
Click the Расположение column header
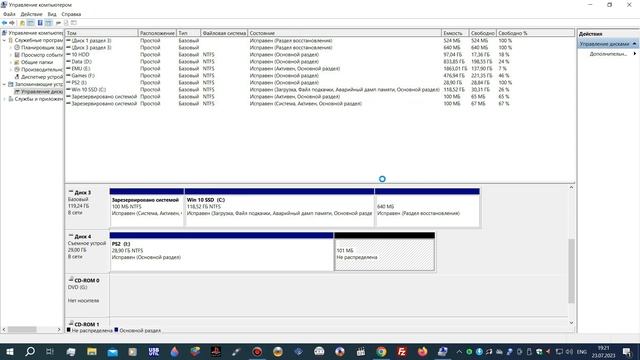pos(157,33)
